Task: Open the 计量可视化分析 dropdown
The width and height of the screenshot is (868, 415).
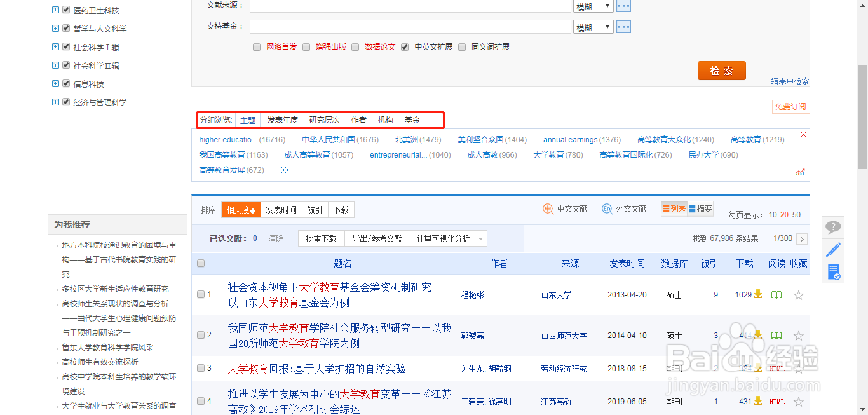Action: [x=449, y=238]
